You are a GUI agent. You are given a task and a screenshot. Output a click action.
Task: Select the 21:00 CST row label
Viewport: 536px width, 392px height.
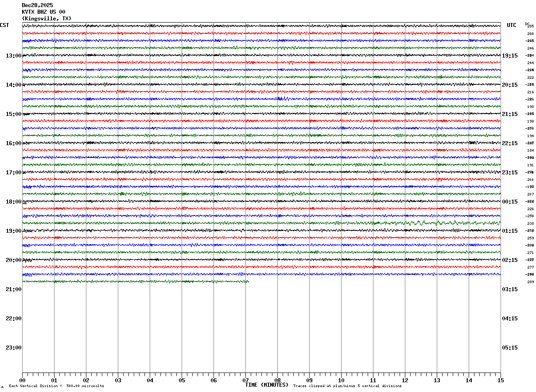coord(14,289)
